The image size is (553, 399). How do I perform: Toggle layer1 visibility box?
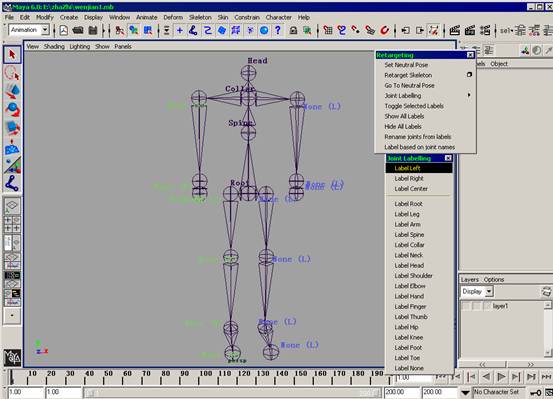pyautogui.click(x=466, y=306)
